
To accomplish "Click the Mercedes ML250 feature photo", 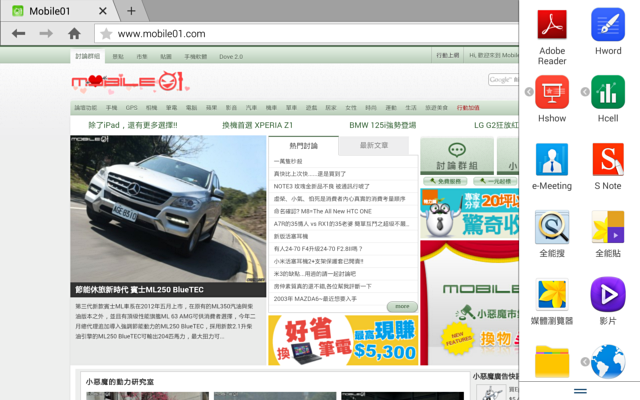I will [168, 209].
